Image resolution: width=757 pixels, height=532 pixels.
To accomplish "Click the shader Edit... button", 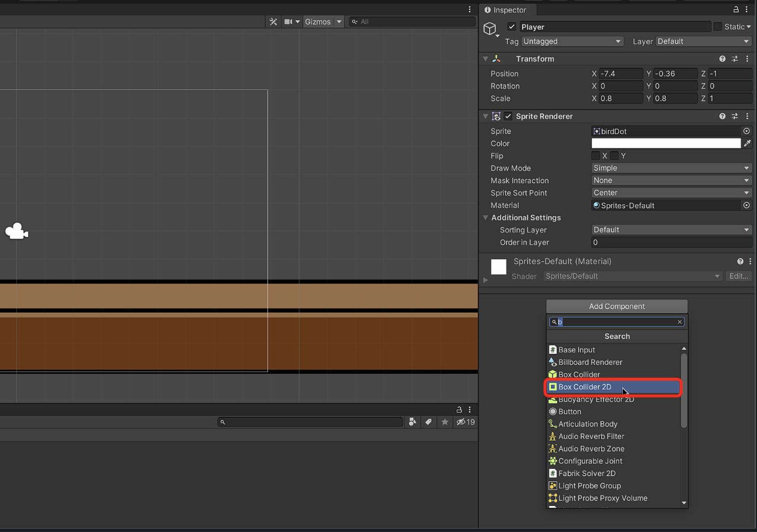I will tap(739, 276).
